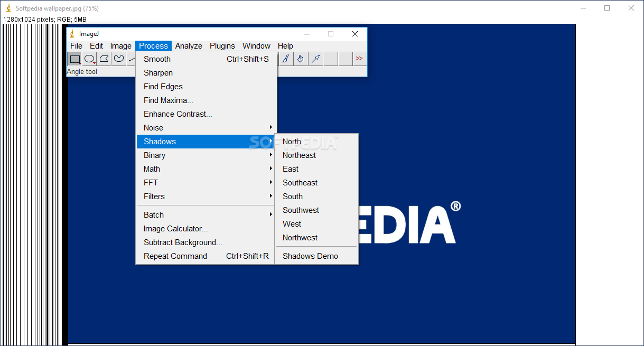Screen dimensions: 644x346
Task: Apply East shadow
Action: [317, 169]
